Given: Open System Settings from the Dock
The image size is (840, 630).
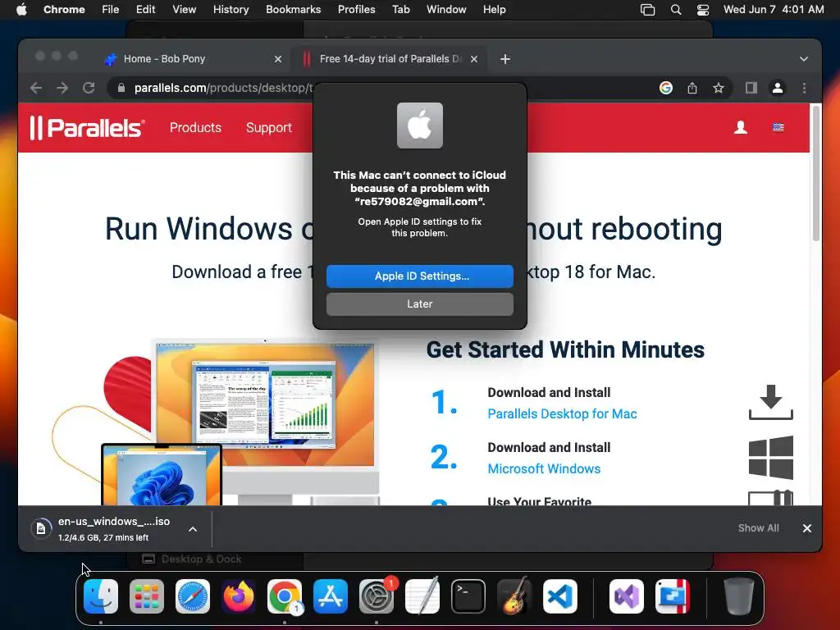Looking at the screenshot, I should [376, 596].
